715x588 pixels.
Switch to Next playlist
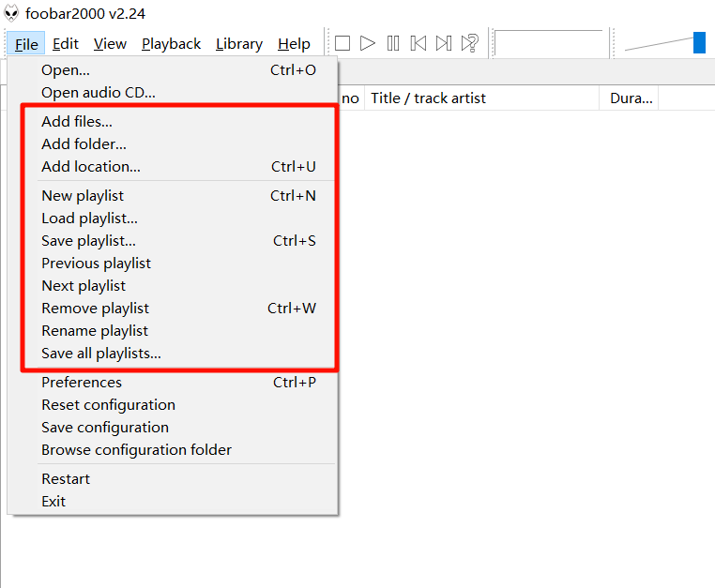click(x=173, y=286)
